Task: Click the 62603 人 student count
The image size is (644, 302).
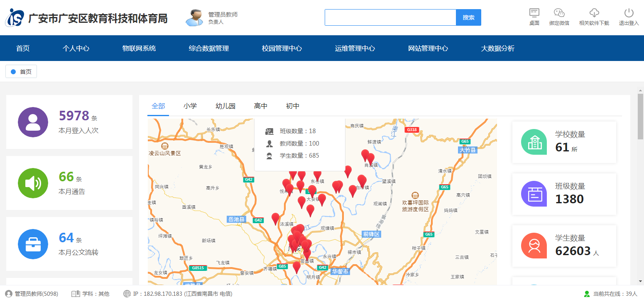Action: (x=577, y=251)
